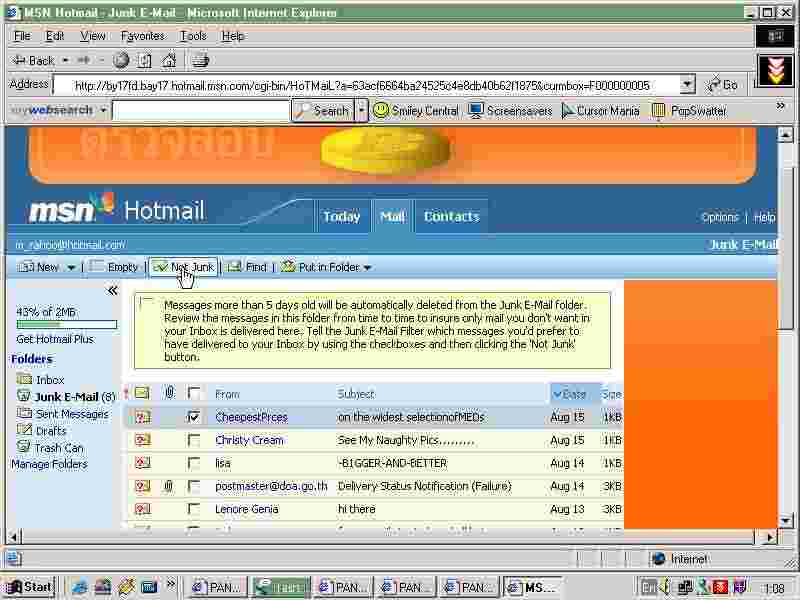Viewport: 800px width, 600px height.
Task: Open Cursor Mania toolbar shortcut
Action: [601, 110]
